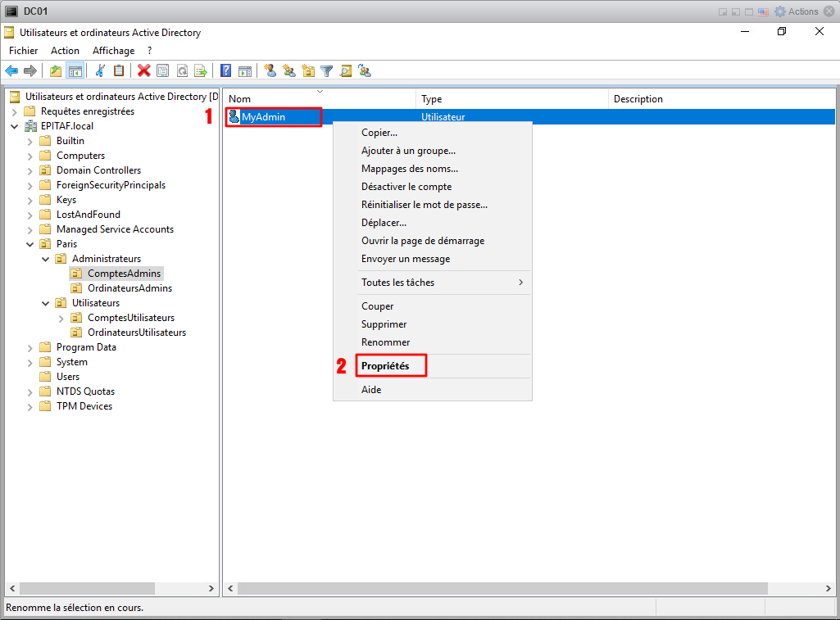Click the right pane horizontal scrollbar
840x620 pixels.
point(502,588)
